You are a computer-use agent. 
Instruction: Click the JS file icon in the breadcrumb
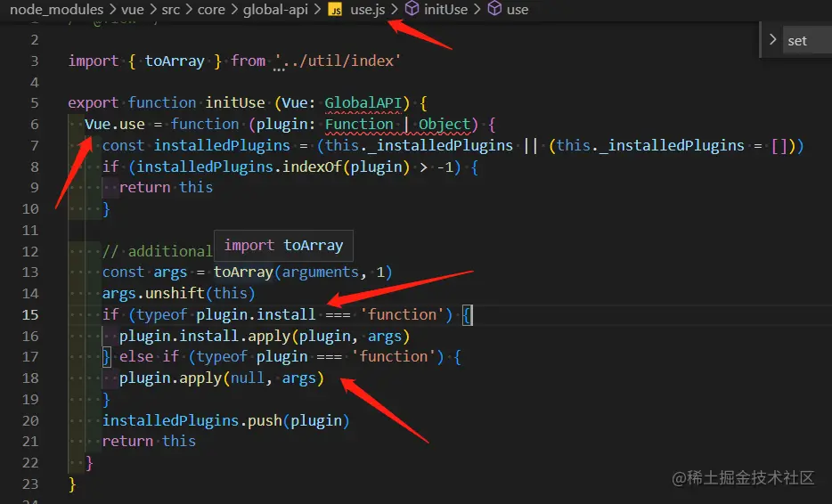coord(335,10)
